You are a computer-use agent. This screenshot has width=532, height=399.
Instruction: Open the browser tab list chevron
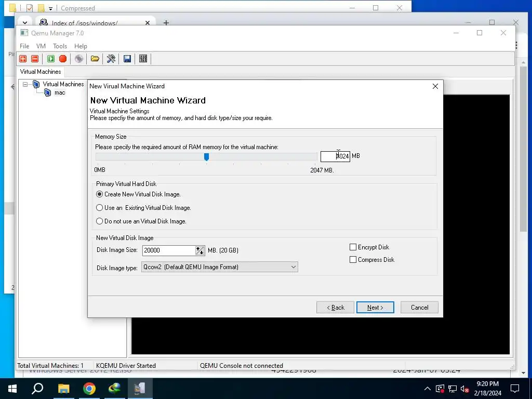pos(25,23)
